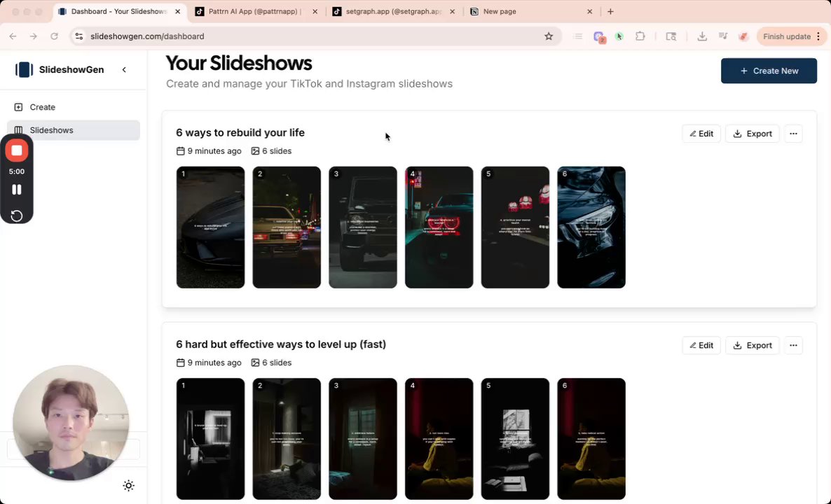
Task: Click the Create New button
Action: tap(769, 71)
